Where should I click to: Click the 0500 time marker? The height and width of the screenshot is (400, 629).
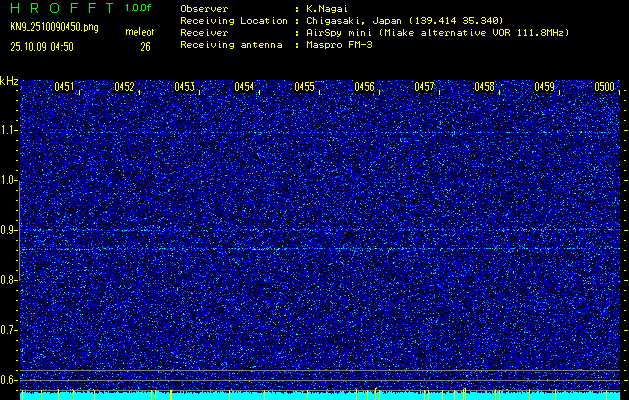[604, 87]
